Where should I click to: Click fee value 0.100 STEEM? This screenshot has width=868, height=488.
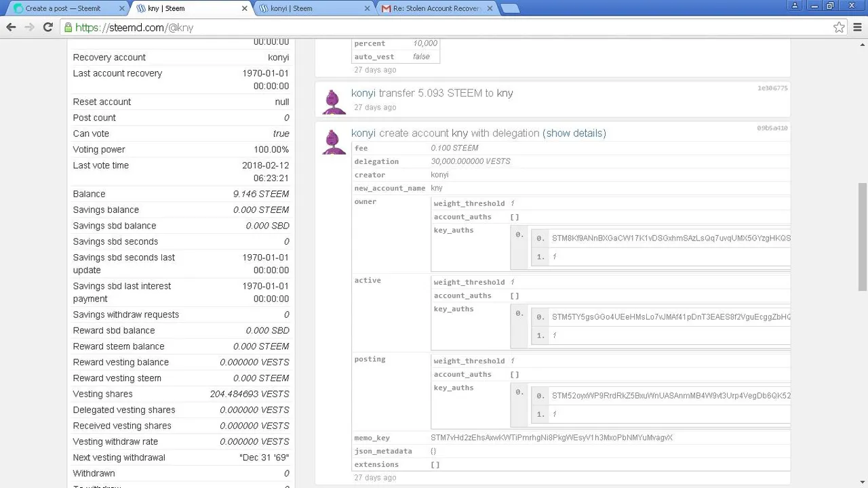pos(454,148)
